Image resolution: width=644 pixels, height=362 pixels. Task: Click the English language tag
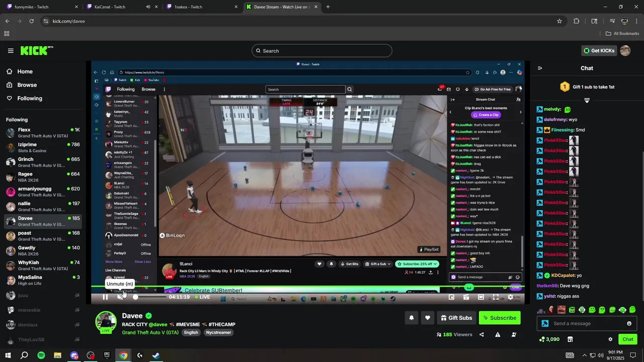point(191,332)
